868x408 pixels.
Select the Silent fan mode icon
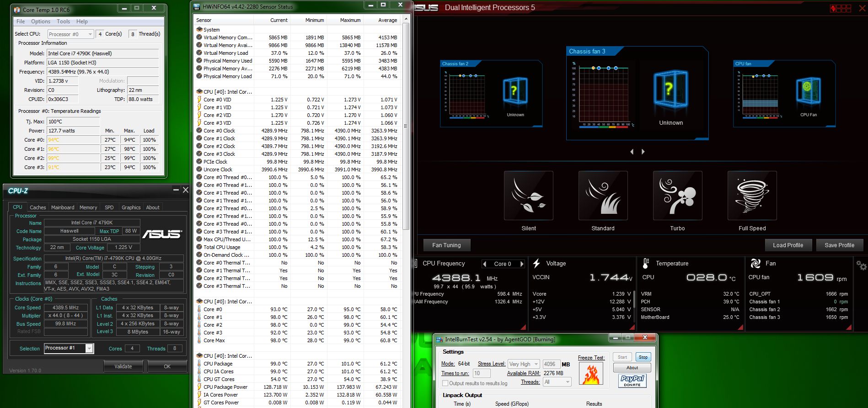(529, 196)
